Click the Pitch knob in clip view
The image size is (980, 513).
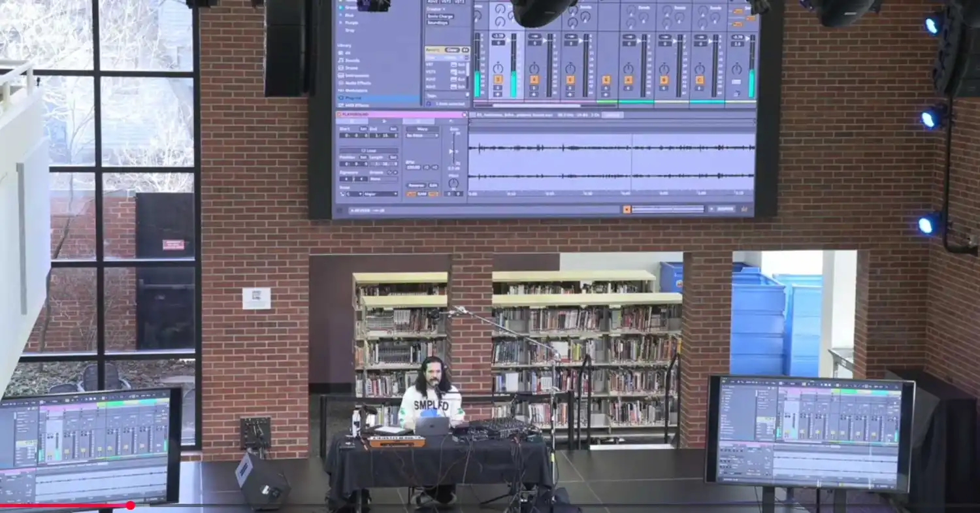point(453,184)
